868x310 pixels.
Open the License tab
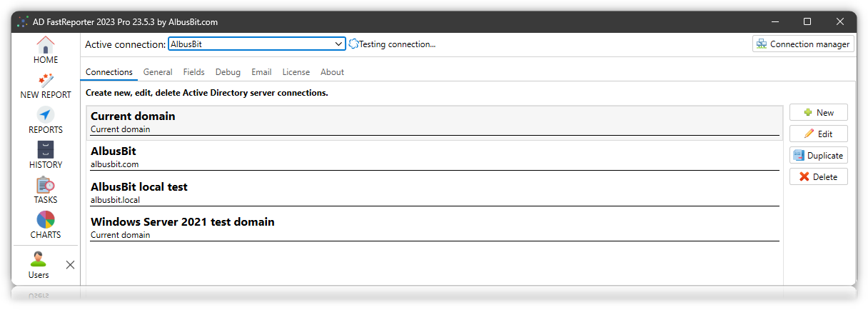click(x=296, y=72)
